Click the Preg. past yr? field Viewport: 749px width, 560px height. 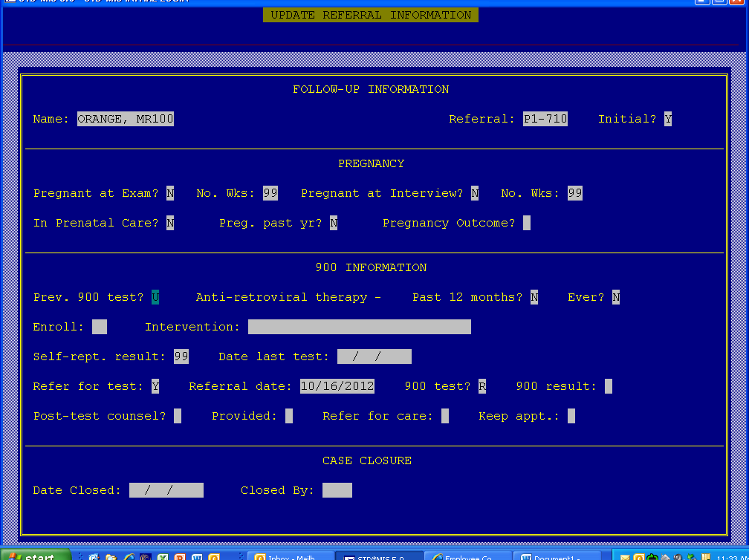[x=334, y=223]
